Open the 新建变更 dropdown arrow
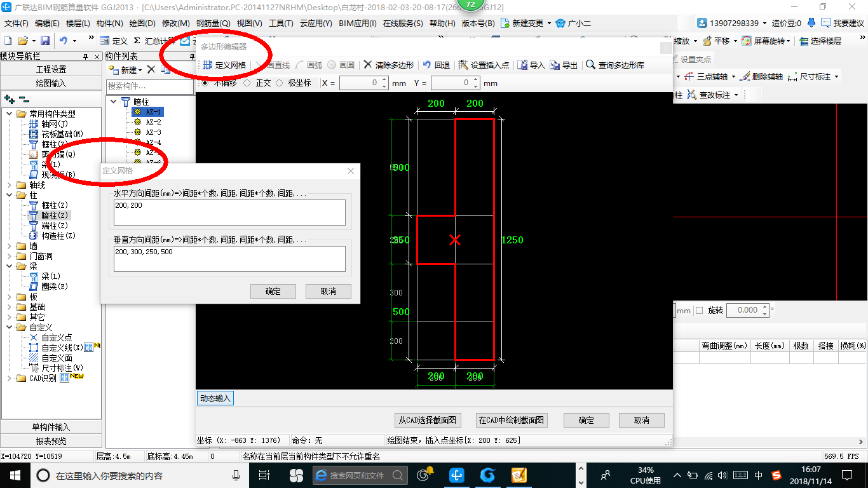The width and height of the screenshot is (868, 488). pyautogui.click(x=548, y=24)
